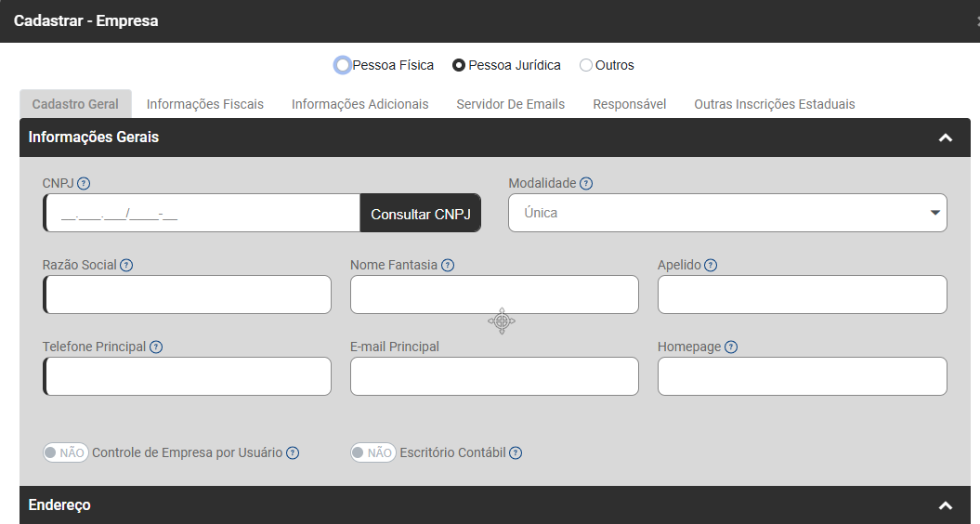The height and width of the screenshot is (524, 980).
Task: Click the Modalidade help icon
Action: (586, 183)
